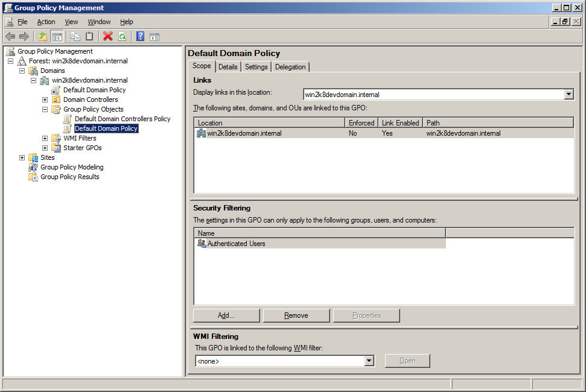Toggle the Show/Hide Console Tree icon
586x392 pixels.
pyautogui.click(x=57, y=36)
